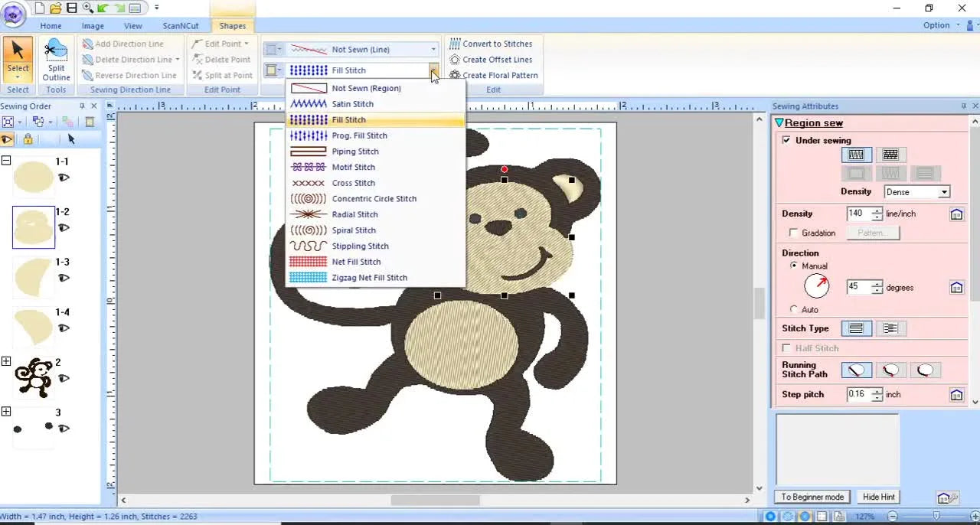Select the Auto direction radio button
This screenshot has width=980, height=525.
pyautogui.click(x=795, y=309)
